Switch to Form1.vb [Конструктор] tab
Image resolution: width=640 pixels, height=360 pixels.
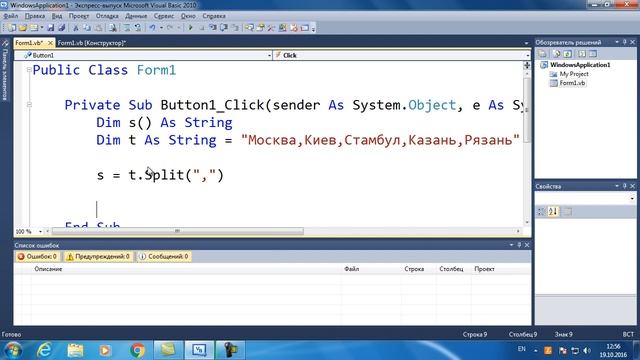coord(92,43)
